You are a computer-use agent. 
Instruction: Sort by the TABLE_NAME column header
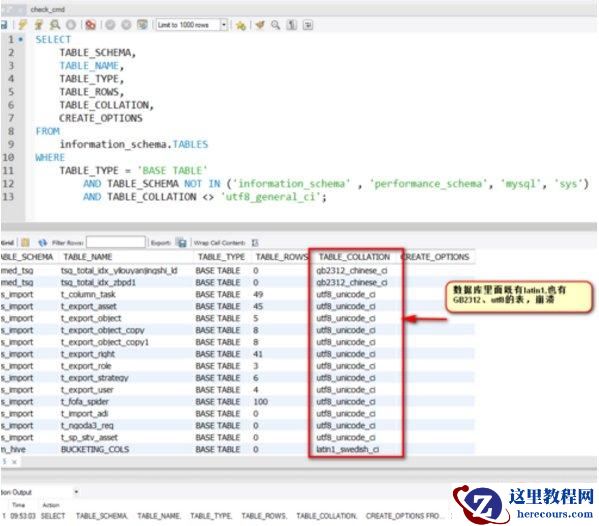88,257
